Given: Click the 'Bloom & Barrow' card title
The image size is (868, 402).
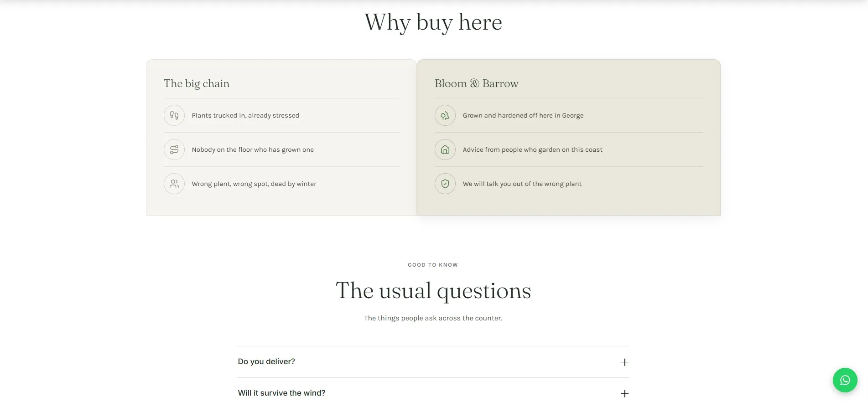Looking at the screenshot, I should 477,83.
